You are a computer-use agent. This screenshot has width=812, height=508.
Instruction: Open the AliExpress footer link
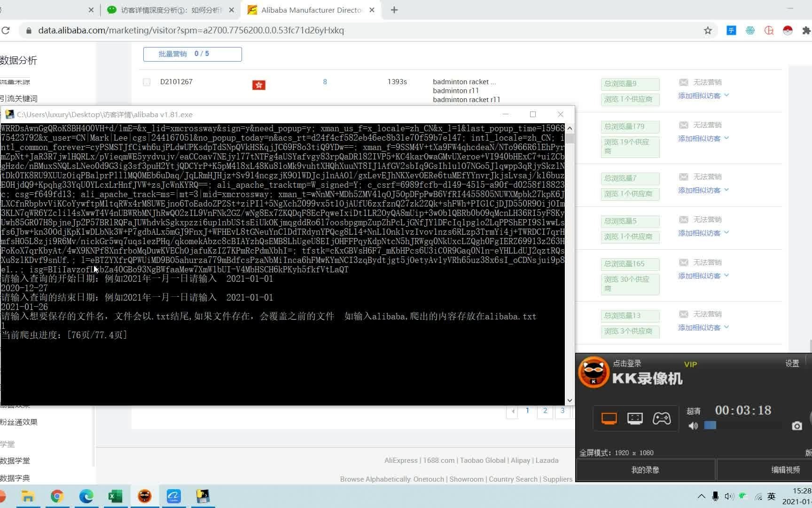pyautogui.click(x=401, y=460)
